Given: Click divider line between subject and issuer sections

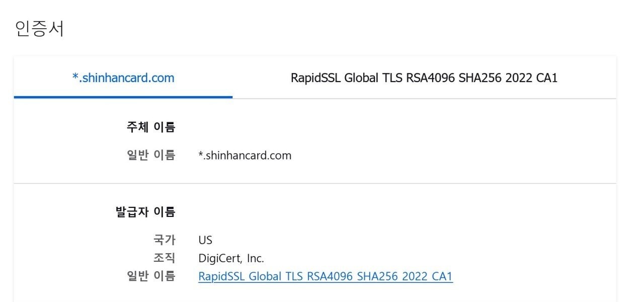Looking at the screenshot, I should pyautogui.click(x=315, y=183).
